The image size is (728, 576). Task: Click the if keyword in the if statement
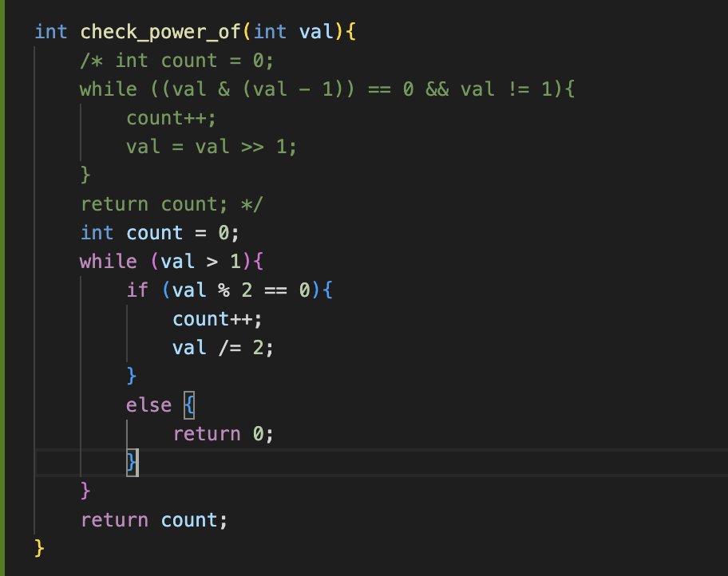click(x=137, y=290)
